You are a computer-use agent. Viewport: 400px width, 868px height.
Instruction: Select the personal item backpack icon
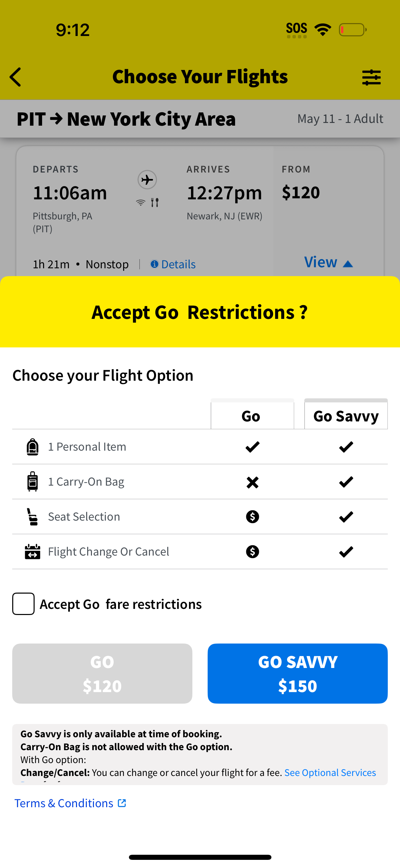coord(32,446)
